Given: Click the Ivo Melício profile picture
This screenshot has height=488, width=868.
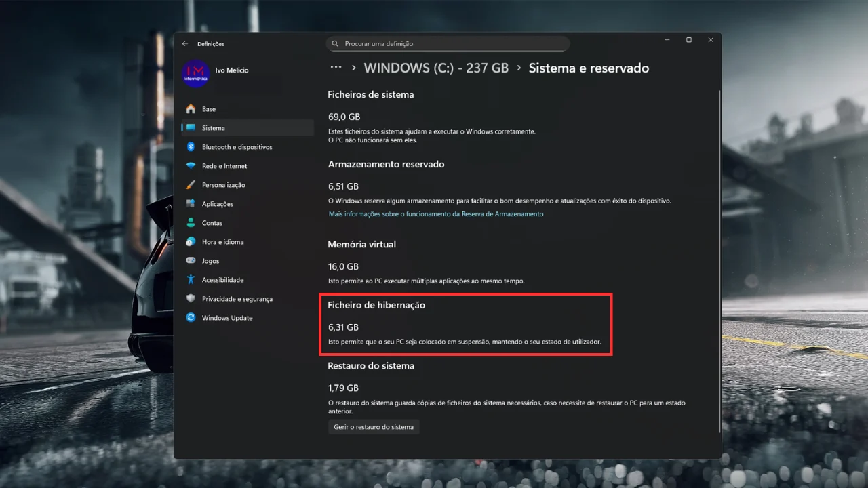Looking at the screenshot, I should [x=196, y=73].
